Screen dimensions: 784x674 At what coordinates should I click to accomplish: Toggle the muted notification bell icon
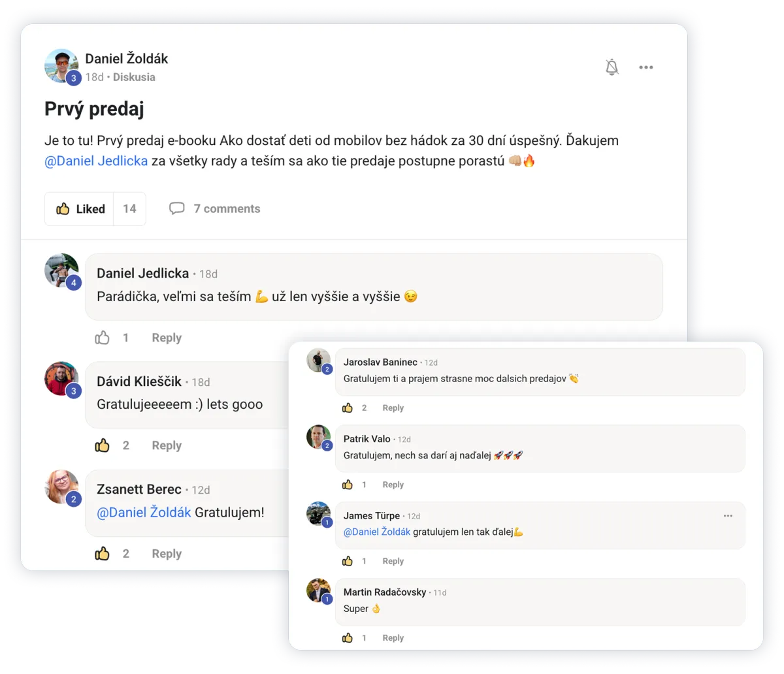coord(612,67)
